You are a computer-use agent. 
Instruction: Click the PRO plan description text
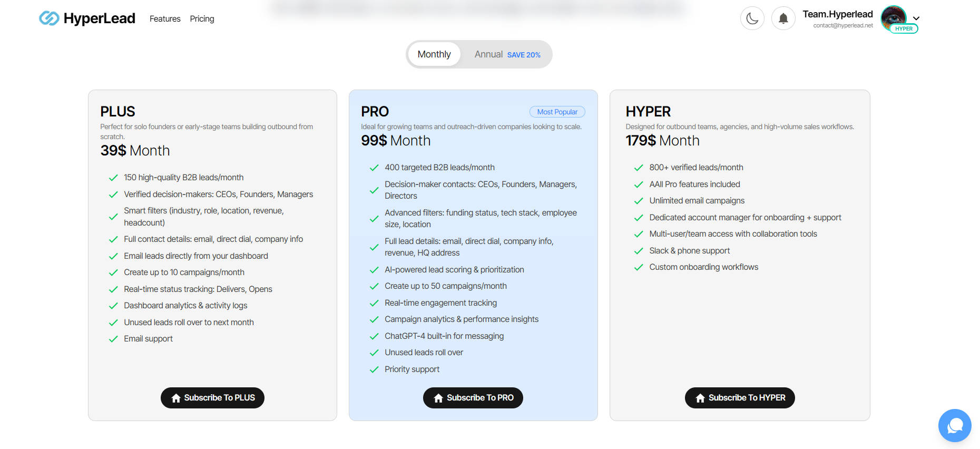pyautogui.click(x=471, y=127)
